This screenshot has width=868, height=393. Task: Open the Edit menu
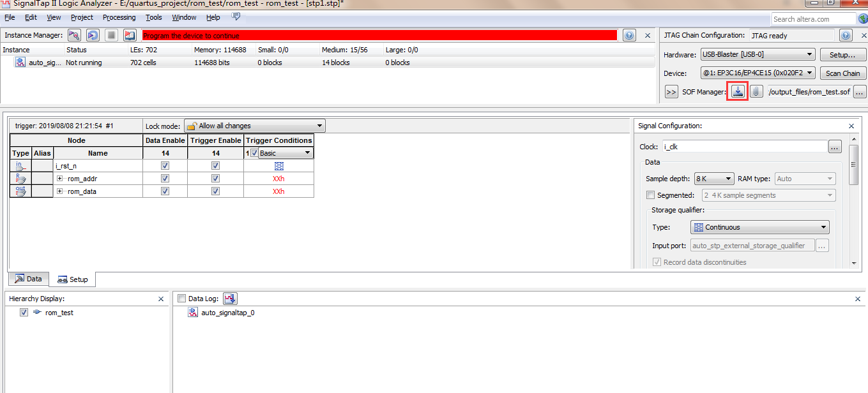[31, 17]
